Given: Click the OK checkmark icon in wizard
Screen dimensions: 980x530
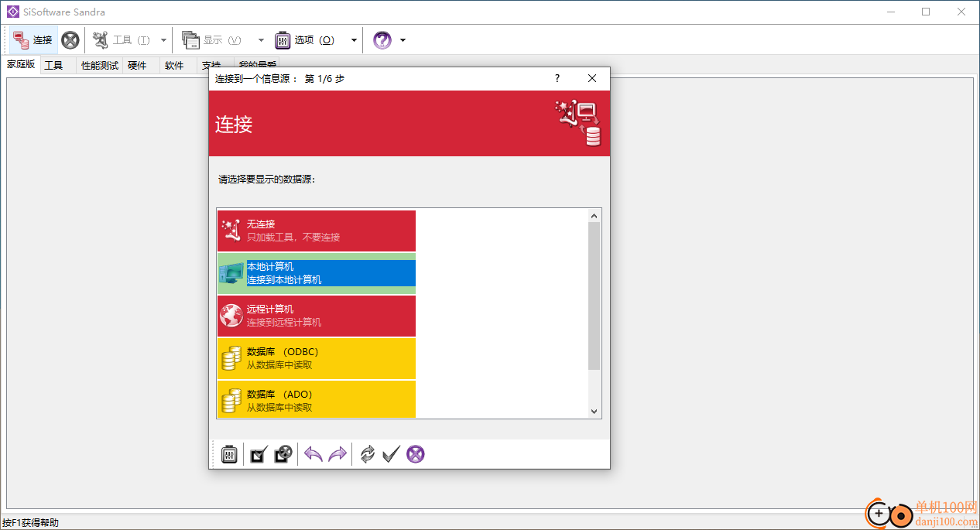Looking at the screenshot, I should tap(391, 454).
